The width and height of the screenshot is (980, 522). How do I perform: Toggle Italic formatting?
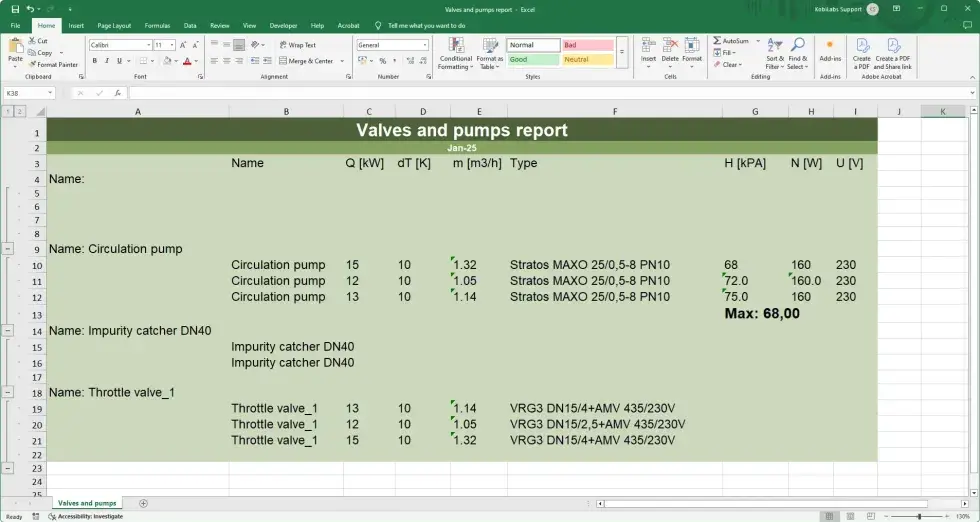point(107,61)
